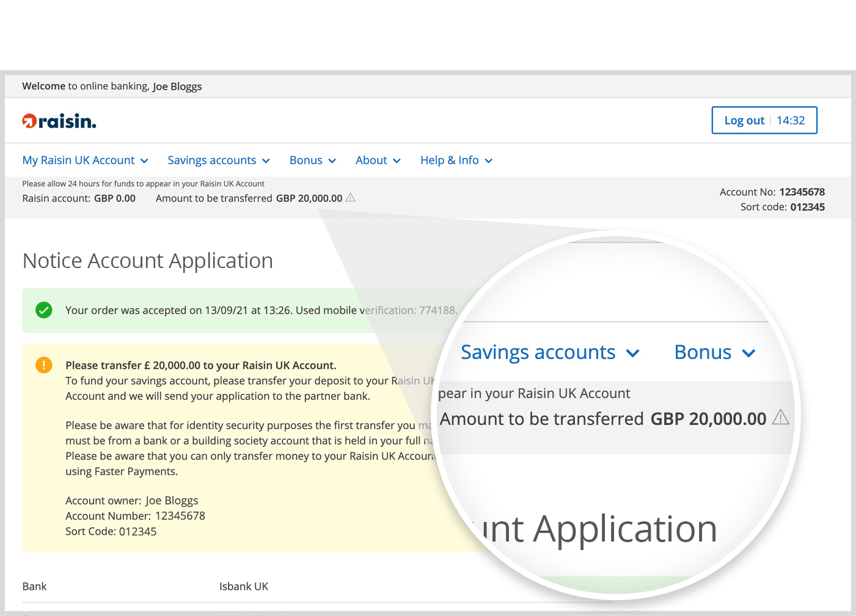856x616 pixels.
Task: Open the Help & Info menu
Action: 456,161
